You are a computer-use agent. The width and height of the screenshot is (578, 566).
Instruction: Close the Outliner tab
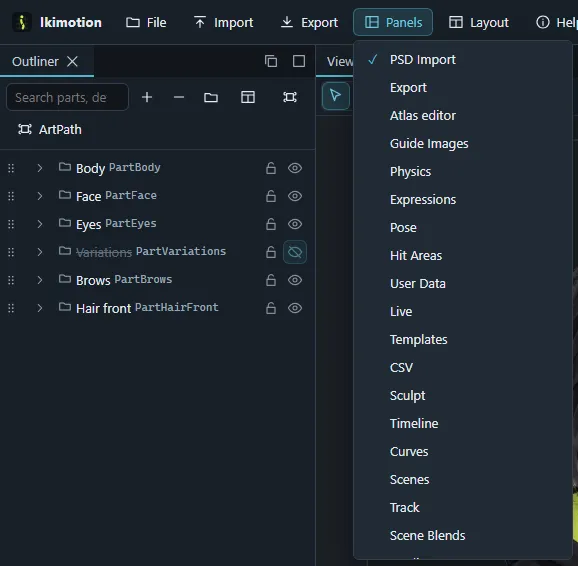[72, 61]
